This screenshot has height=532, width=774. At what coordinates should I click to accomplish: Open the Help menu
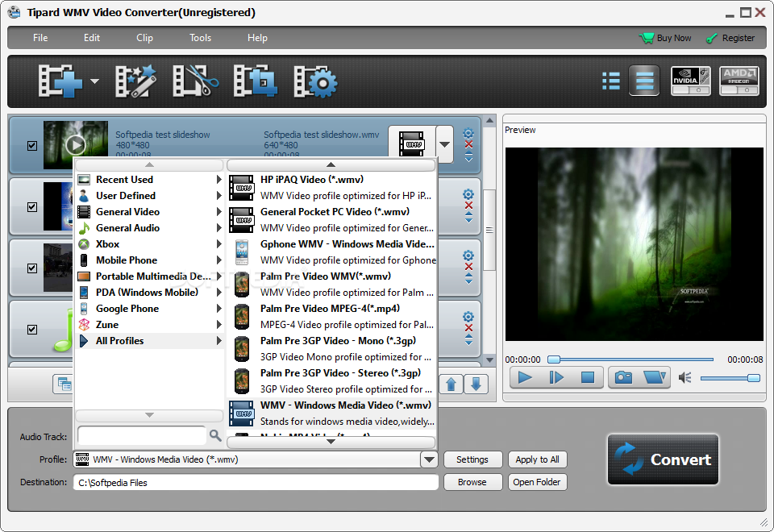click(257, 38)
